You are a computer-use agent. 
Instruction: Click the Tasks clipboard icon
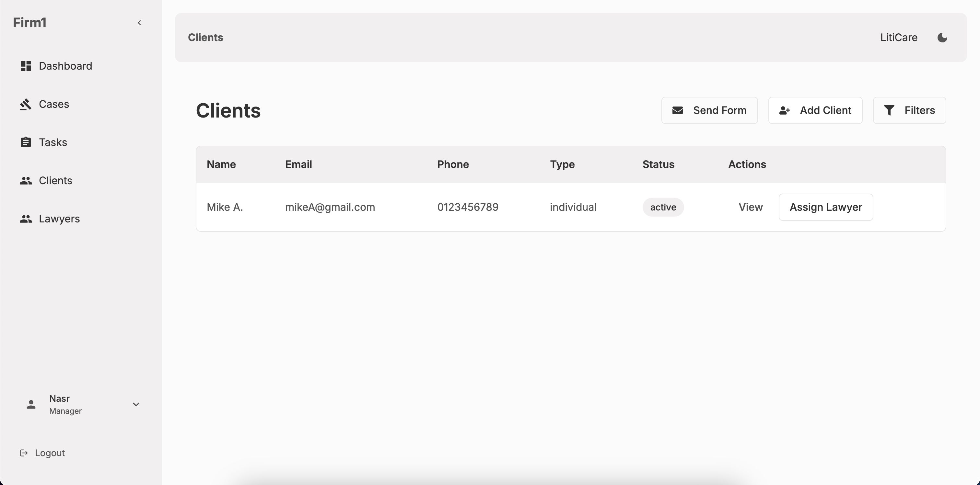[x=26, y=142]
